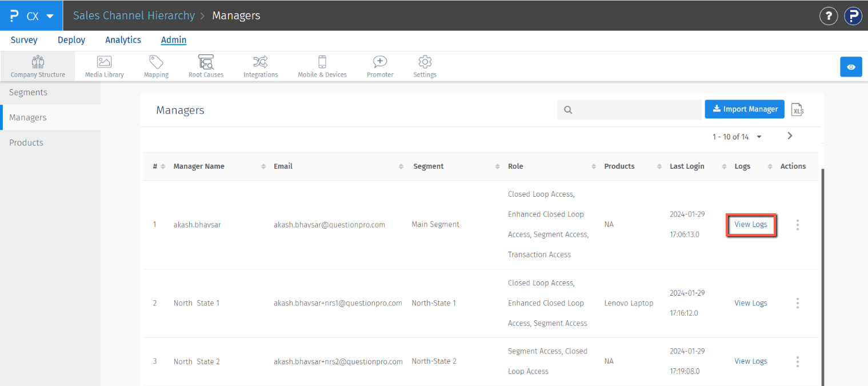
Task: Click the help question mark icon
Action: click(x=829, y=15)
